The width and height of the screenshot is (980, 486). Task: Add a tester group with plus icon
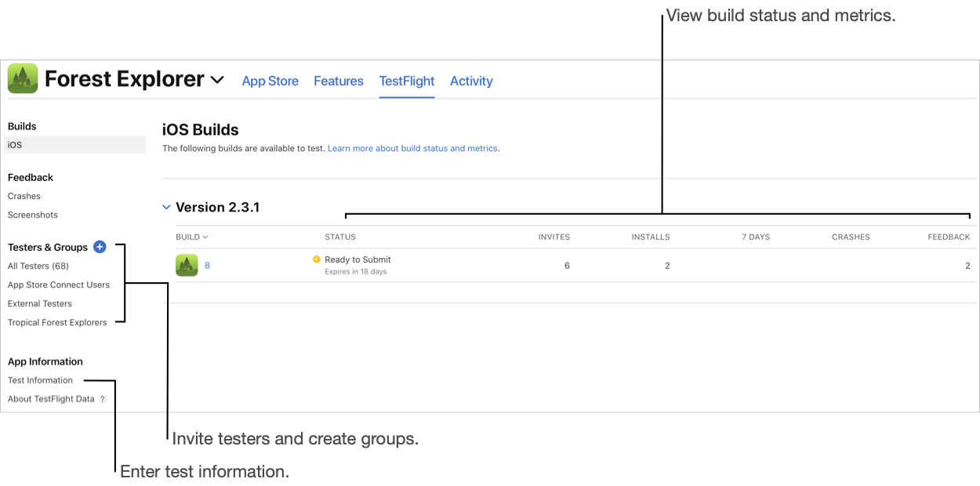tap(100, 247)
